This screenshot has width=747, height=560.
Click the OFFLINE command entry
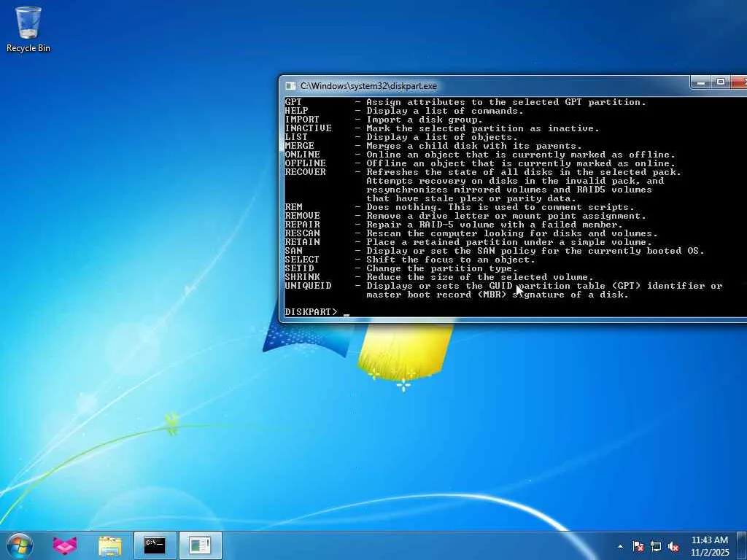480,163
